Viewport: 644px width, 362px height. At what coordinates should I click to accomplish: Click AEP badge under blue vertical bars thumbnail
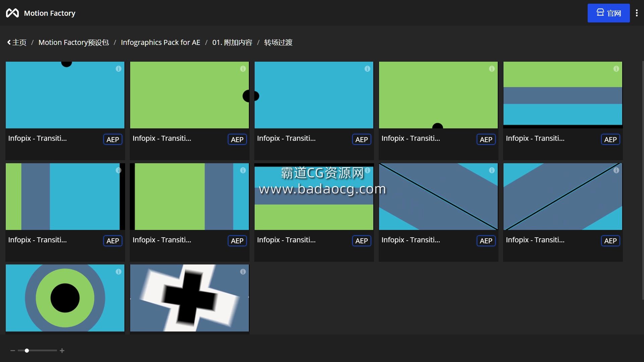coord(113,241)
